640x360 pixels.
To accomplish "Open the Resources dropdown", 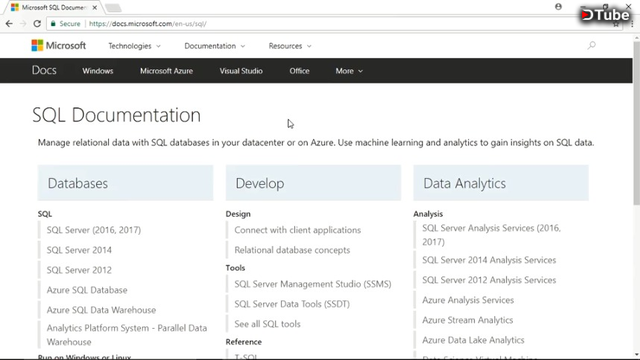I will coord(290,46).
